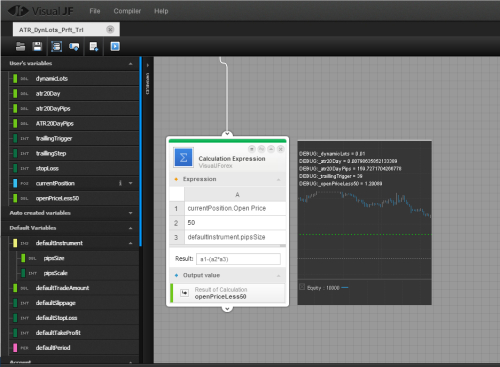Expand the collapsed side panel arrow
The image size is (500, 367).
point(148,65)
